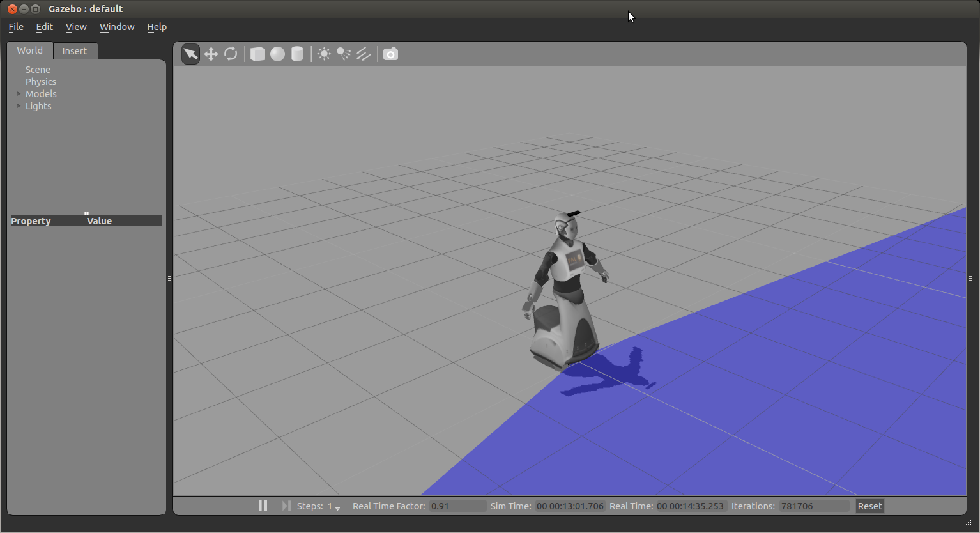The image size is (980, 533).
Task: Open the Window menu
Action: point(117,27)
